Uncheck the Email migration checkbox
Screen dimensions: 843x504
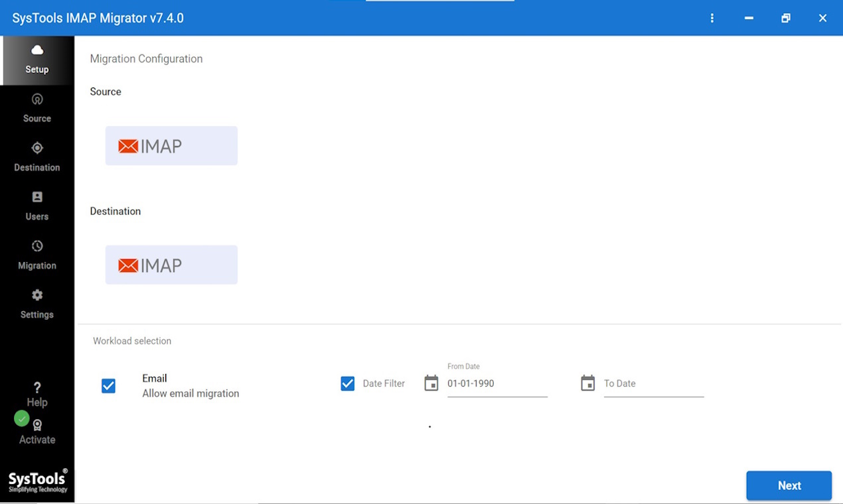108,385
